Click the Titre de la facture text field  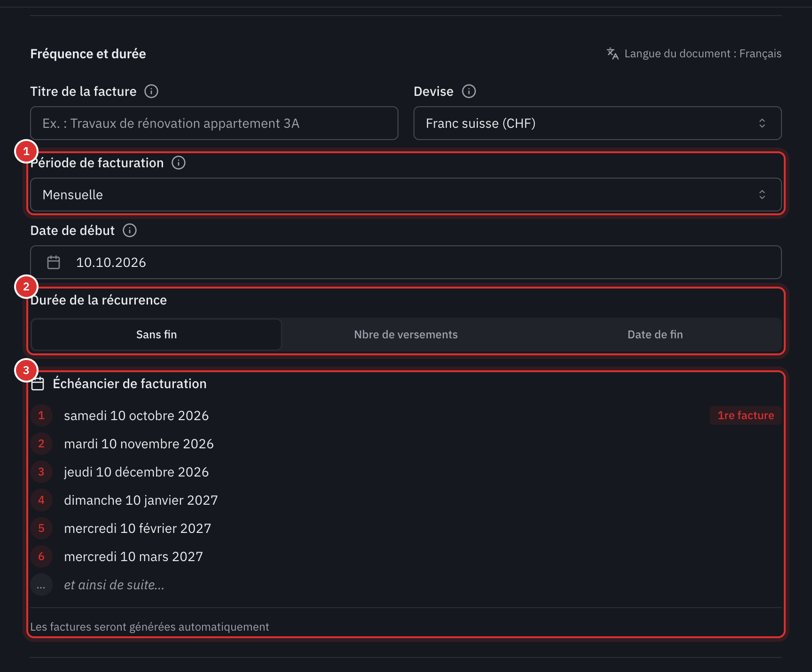click(214, 123)
